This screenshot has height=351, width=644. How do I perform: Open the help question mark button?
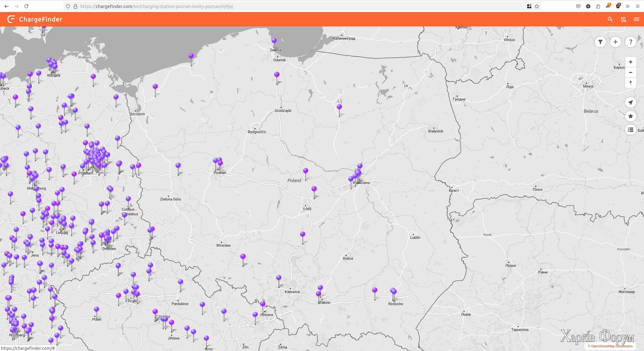click(631, 42)
